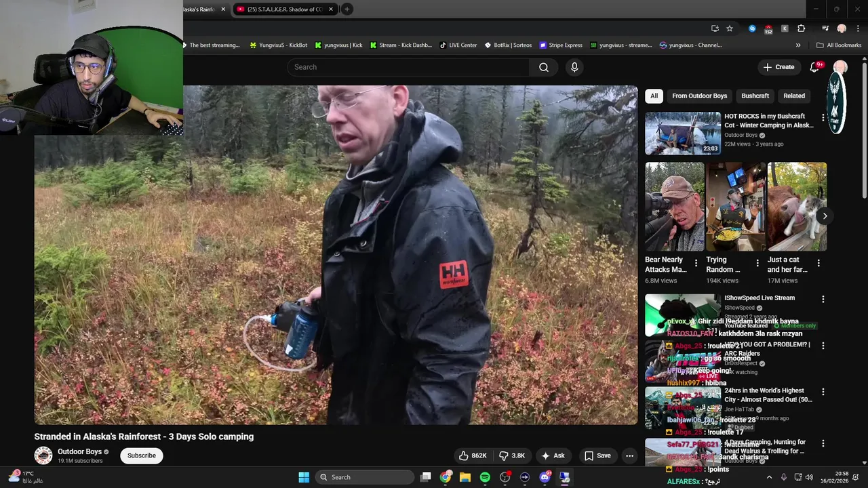This screenshot has width=868, height=488.
Task: Open the Windows Start menu
Action: pyautogui.click(x=304, y=477)
